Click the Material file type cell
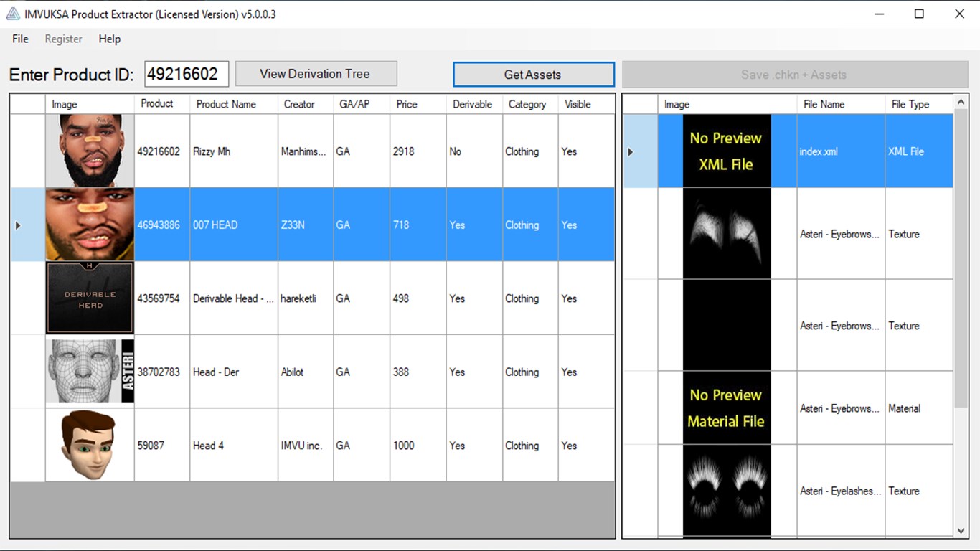The height and width of the screenshot is (551, 980). pyautogui.click(x=919, y=408)
